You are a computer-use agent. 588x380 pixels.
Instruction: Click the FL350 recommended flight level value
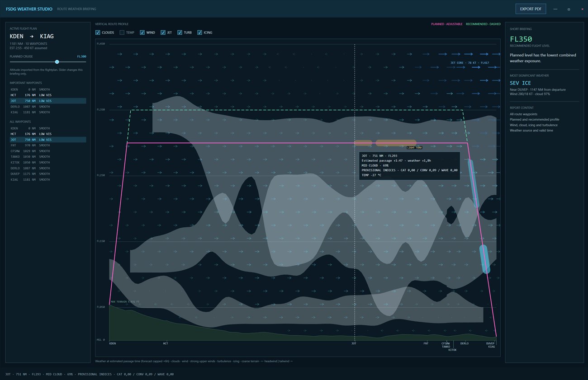tap(521, 39)
